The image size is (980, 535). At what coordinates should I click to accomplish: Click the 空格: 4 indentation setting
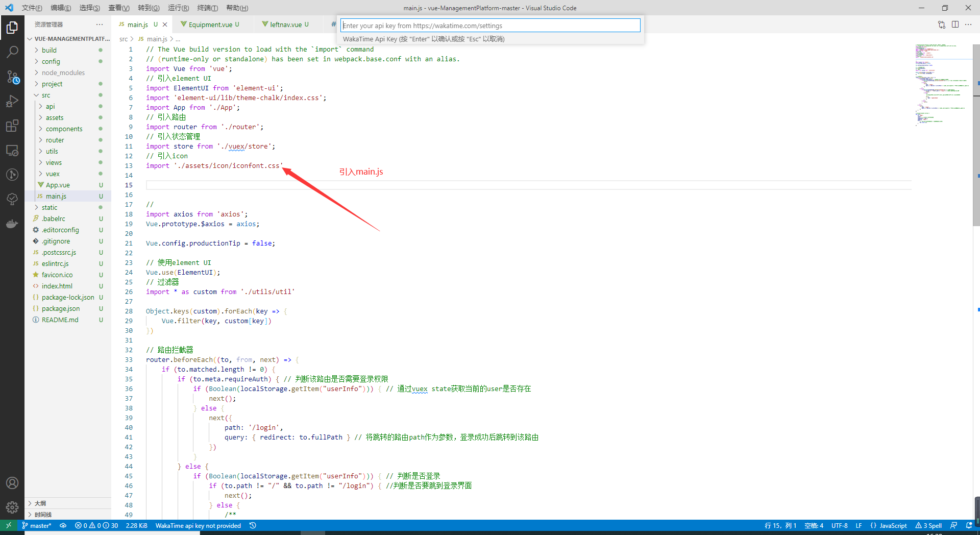(x=814, y=525)
